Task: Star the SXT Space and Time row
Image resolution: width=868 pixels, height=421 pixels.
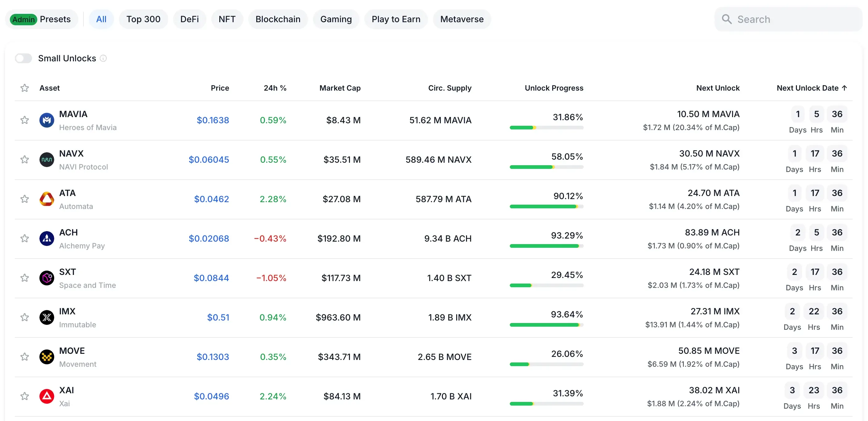Action: click(x=25, y=278)
